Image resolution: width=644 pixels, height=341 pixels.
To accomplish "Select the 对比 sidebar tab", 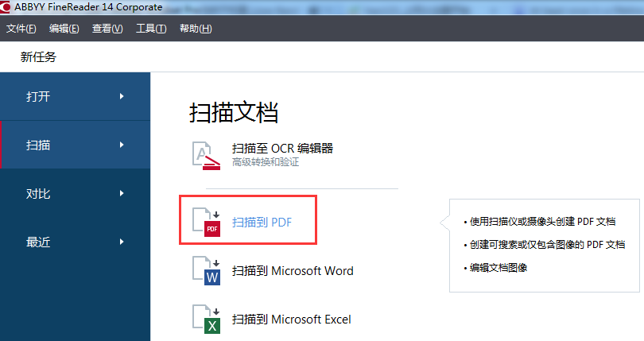I will tap(76, 193).
